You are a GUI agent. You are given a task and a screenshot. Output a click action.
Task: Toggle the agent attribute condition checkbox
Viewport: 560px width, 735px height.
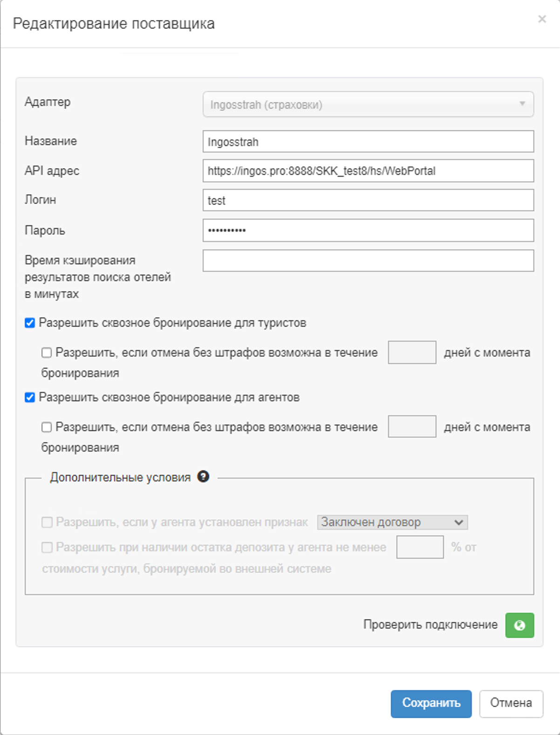(x=47, y=522)
